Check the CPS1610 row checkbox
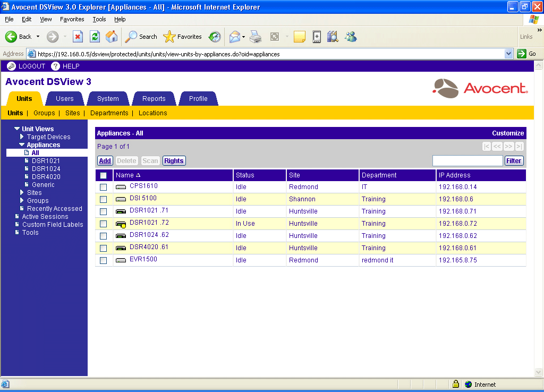The image size is (544, 392). click(x=104, y=188)
